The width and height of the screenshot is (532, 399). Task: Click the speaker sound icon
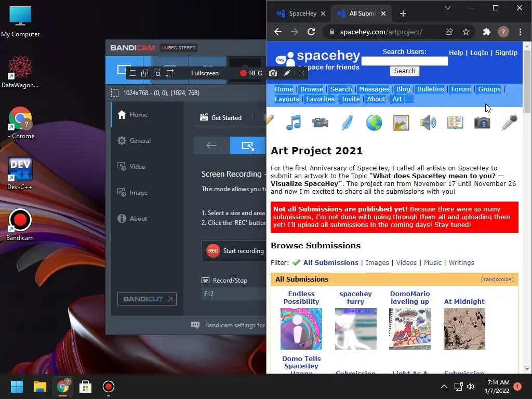click(x=428, y=123)
